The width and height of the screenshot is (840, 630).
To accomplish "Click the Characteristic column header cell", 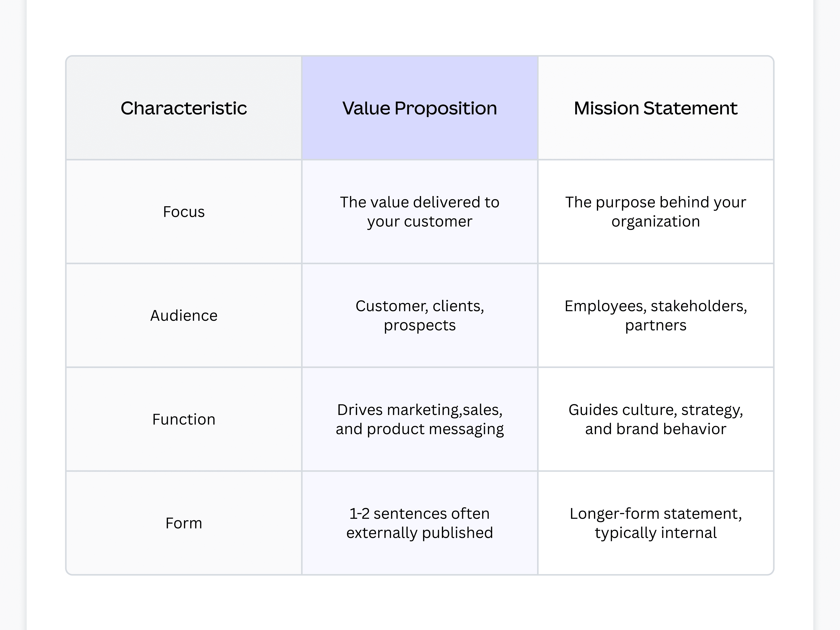I will pos(184,108).
